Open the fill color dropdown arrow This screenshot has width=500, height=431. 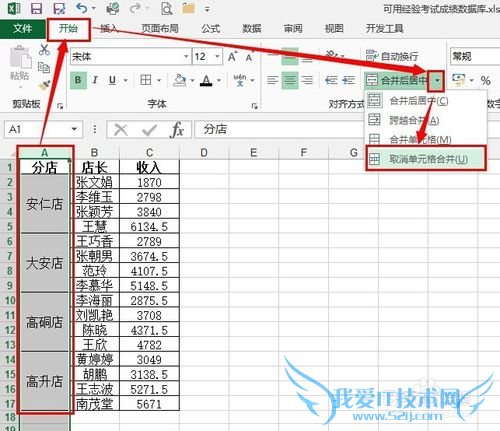pyautogui.click(x=192, y=80)
